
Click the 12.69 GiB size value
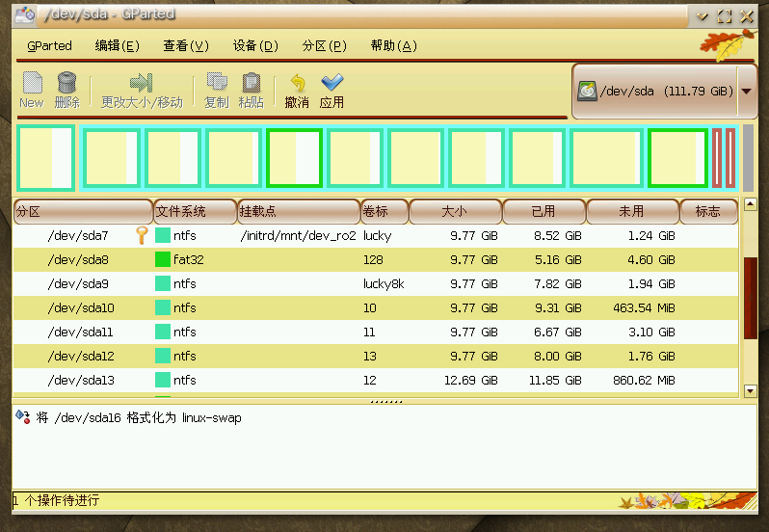pos(471,380)
